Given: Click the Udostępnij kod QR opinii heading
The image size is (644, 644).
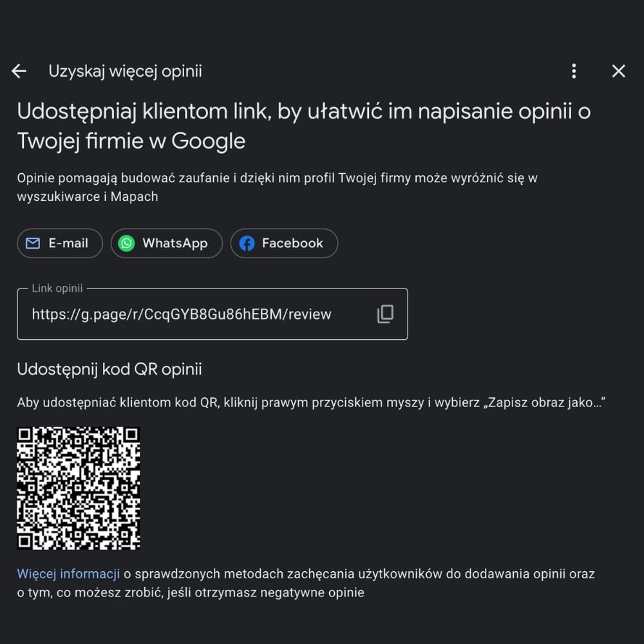Looking at the screenshot, I should coord(109,369).
